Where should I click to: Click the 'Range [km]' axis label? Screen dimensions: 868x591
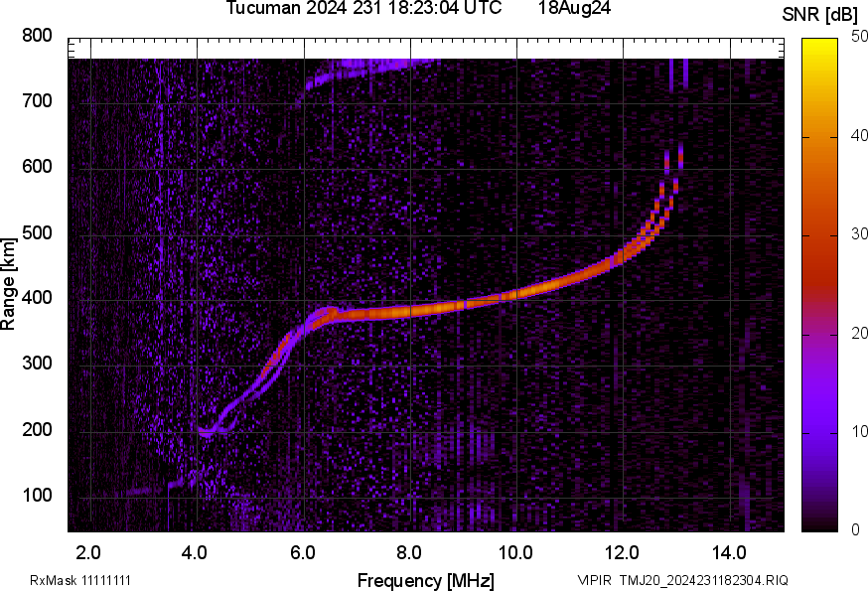tap(8, 284)
